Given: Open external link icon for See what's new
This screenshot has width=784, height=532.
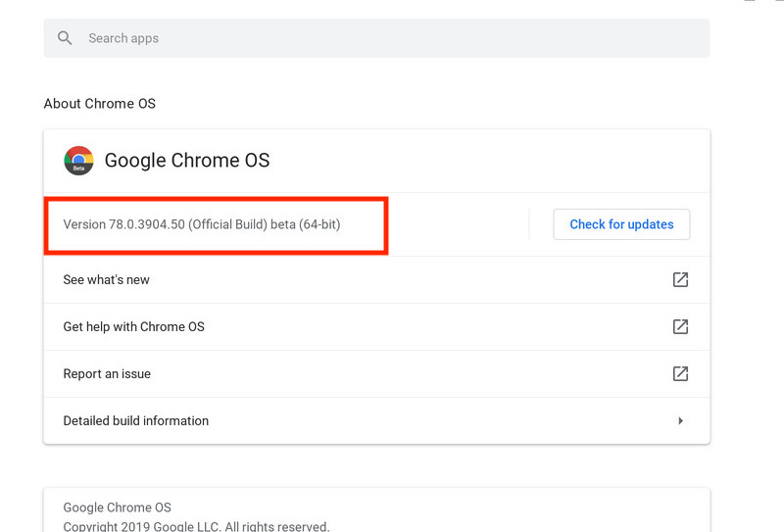Looking at the screenshot, I should (680, 279).
